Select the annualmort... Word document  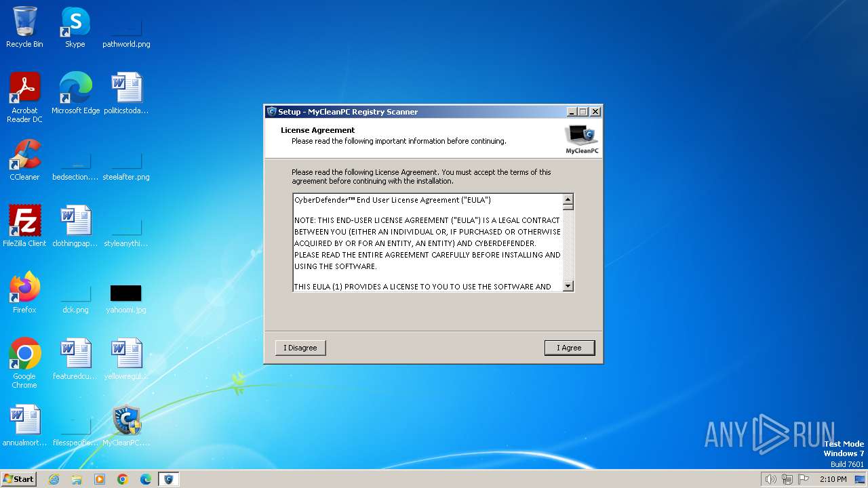[24, 426]
